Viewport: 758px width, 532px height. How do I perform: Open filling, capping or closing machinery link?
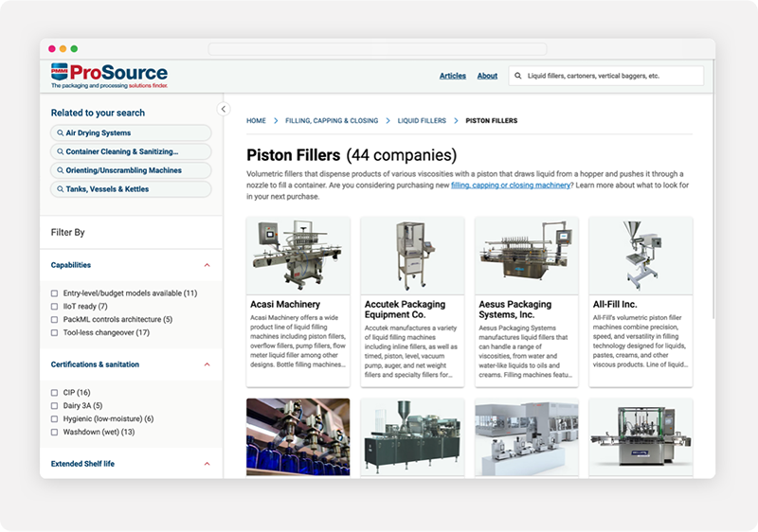tap(511, 186)
